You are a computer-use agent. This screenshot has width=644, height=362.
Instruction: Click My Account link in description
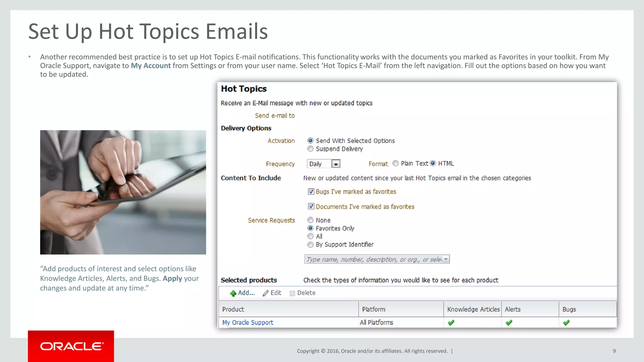tap(151, 66)
